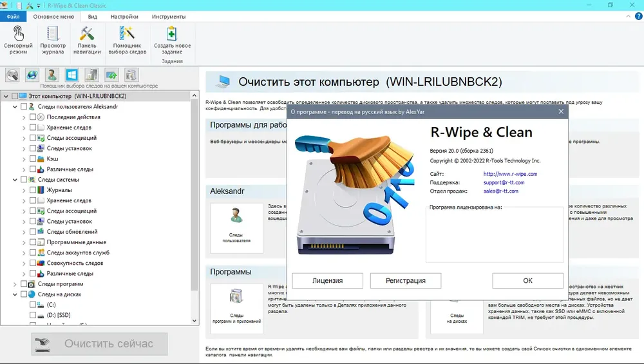
Task: Open Просмотр журнала log viewer
Action: [x=53, y=40]
